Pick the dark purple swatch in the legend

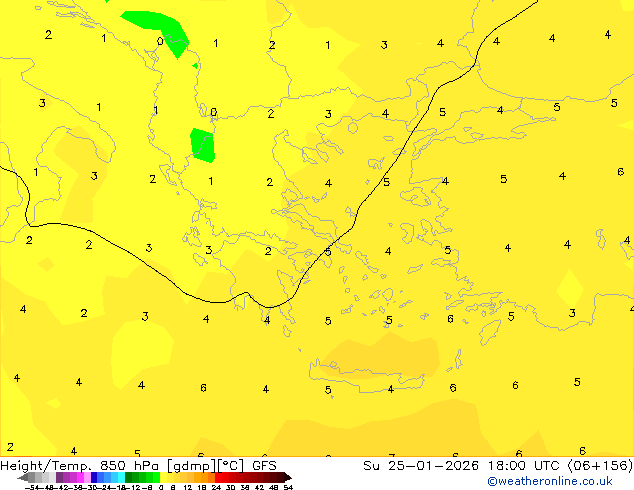59,477
